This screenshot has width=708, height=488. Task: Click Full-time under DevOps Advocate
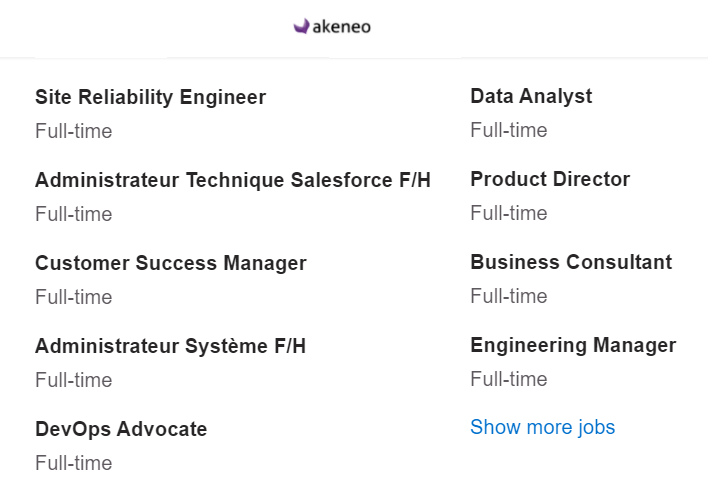click(74, 463)
